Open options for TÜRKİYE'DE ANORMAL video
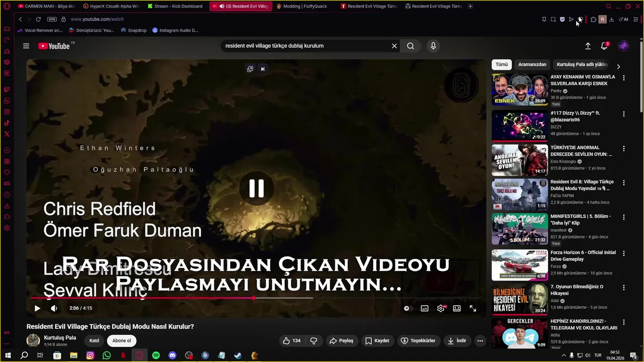 (624, 149)
